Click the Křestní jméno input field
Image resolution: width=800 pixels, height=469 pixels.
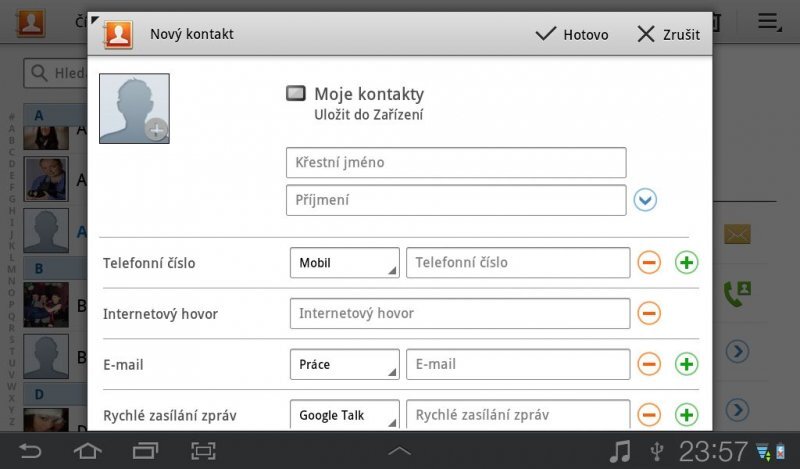(x=456, y=162)
